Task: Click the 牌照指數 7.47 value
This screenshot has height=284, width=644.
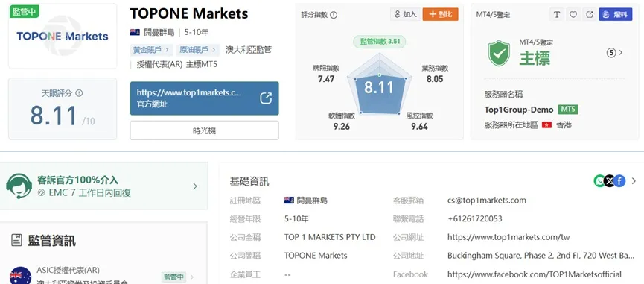Action: pos(326,79)
